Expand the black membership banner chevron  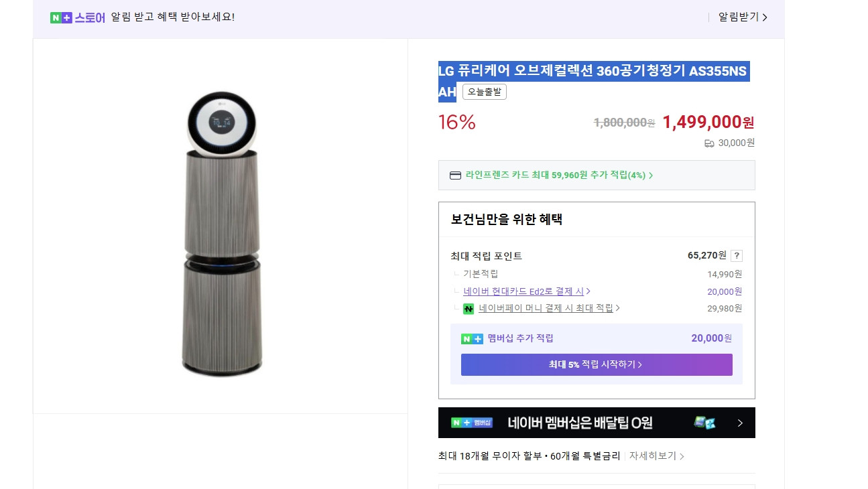740,423
